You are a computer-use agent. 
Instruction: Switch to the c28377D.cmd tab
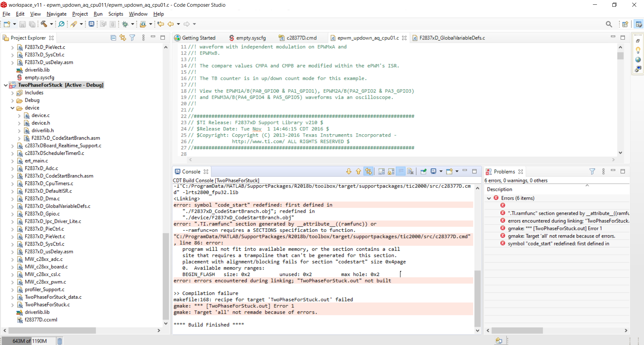click(298, 38)
